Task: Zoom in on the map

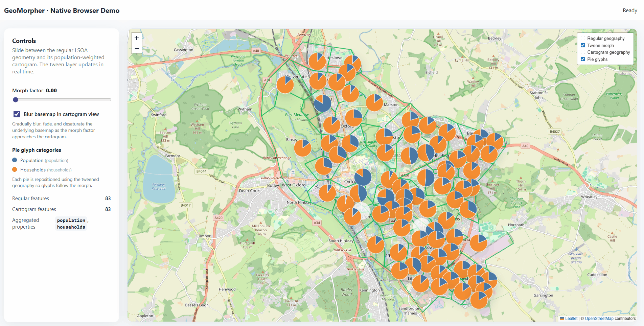Action: coord(137,38)
